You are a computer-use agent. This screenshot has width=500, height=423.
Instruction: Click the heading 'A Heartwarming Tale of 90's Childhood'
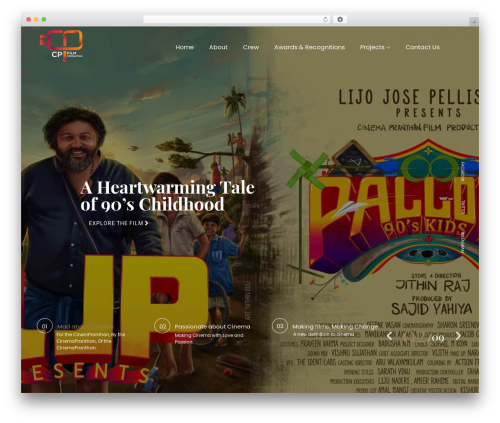point(167,196)
